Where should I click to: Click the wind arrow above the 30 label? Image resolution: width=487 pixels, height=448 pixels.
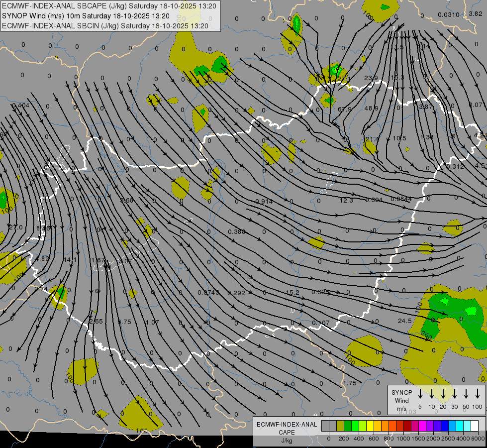click(x=454, y=394)
